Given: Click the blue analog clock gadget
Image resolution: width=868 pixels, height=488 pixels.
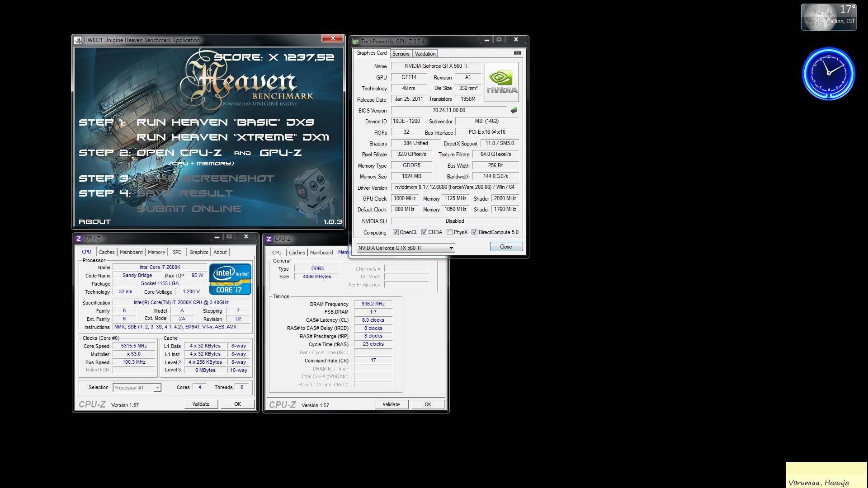Looking at the screenshot, I should tap(828, 74).
